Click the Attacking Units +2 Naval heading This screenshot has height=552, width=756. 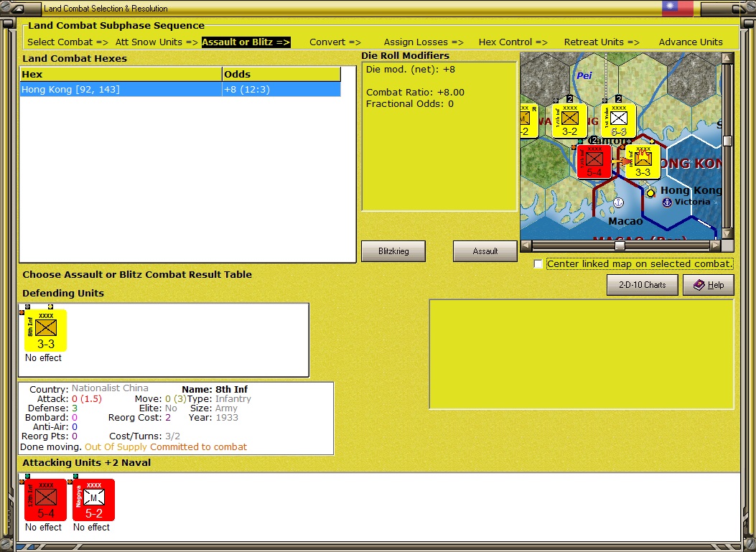[x=87, y=462]
